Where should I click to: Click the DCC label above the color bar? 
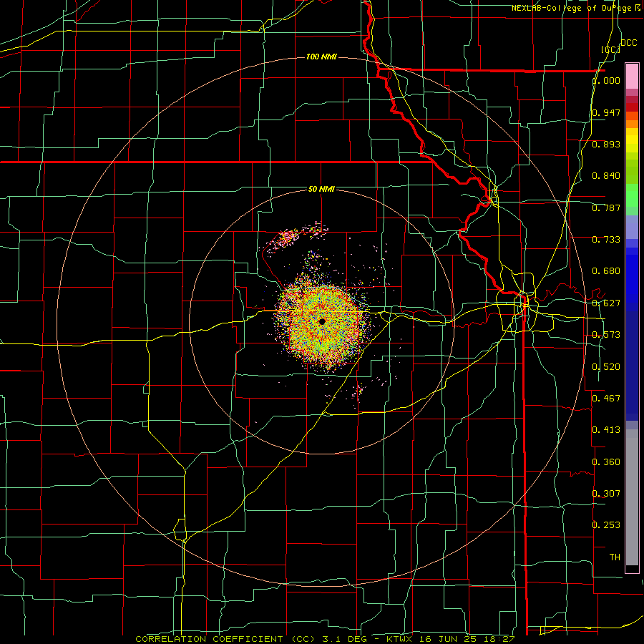click(628, 43)
